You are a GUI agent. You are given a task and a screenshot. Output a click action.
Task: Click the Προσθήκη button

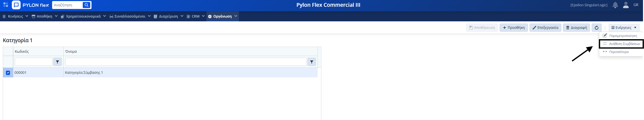513,28
